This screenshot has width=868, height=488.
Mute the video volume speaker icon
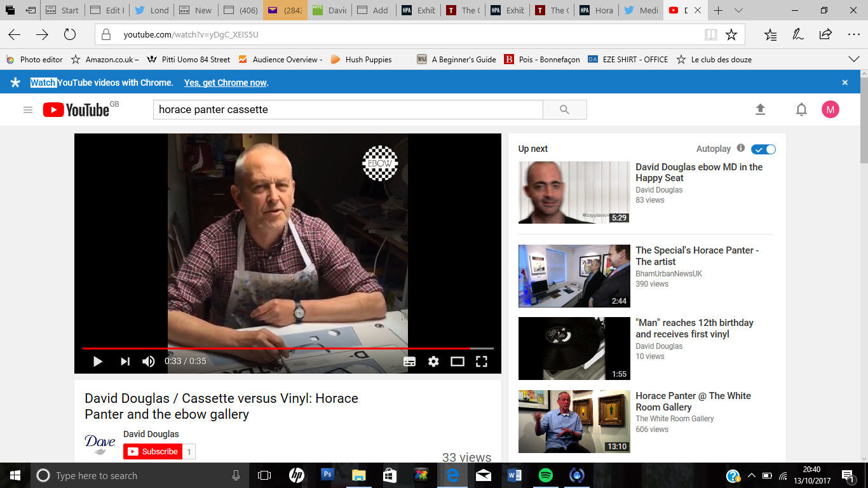coord(148,362)
